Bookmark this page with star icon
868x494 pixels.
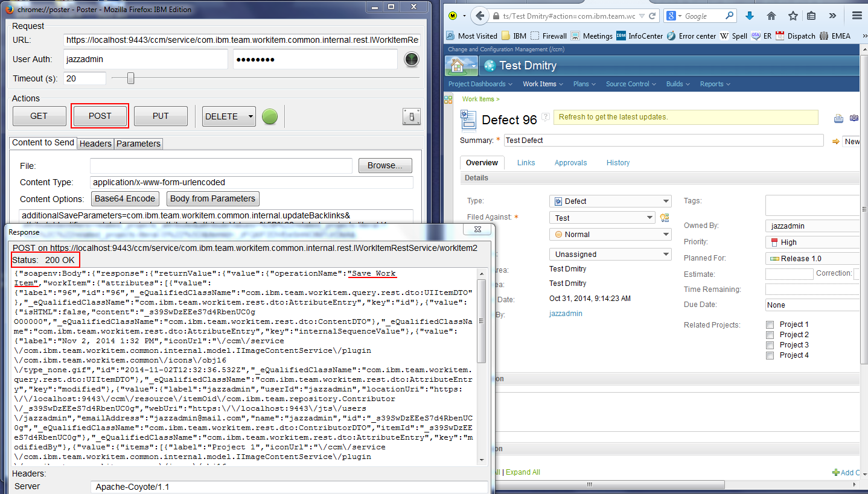click(x=793, y=16)
